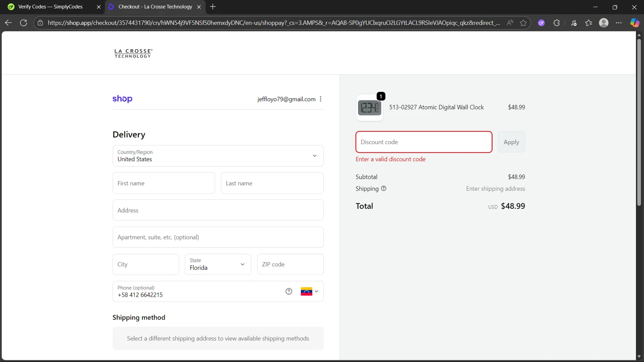Expand the State dropdown showing Florida
The image size is (644, 362).
pos(218,264)
